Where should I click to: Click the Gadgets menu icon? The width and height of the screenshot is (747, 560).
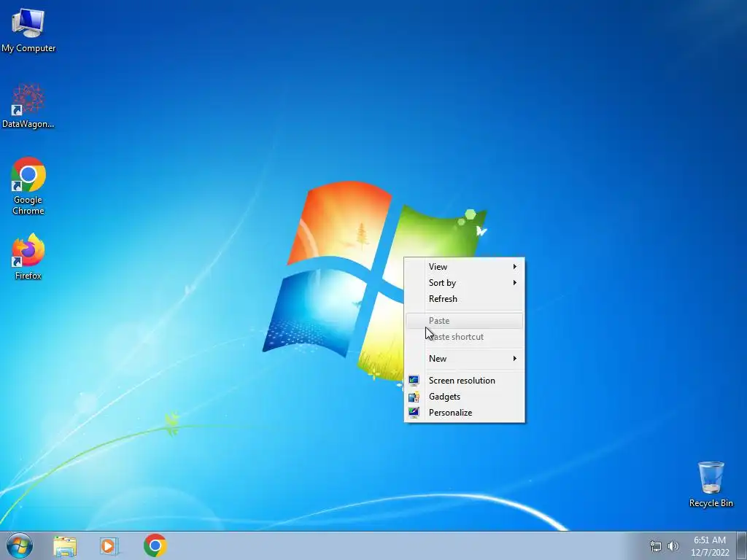[x=414, y=397]
